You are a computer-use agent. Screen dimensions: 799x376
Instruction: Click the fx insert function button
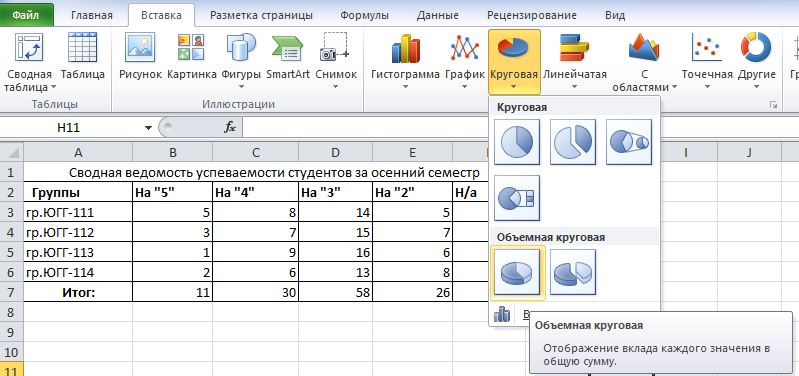click(x=230, y=127)
